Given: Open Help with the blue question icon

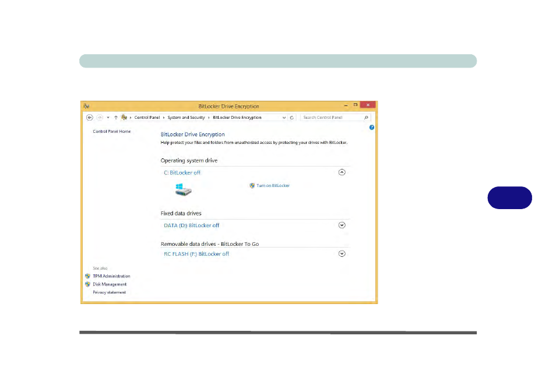Looking at the screenshot, I should coord(372,127).
